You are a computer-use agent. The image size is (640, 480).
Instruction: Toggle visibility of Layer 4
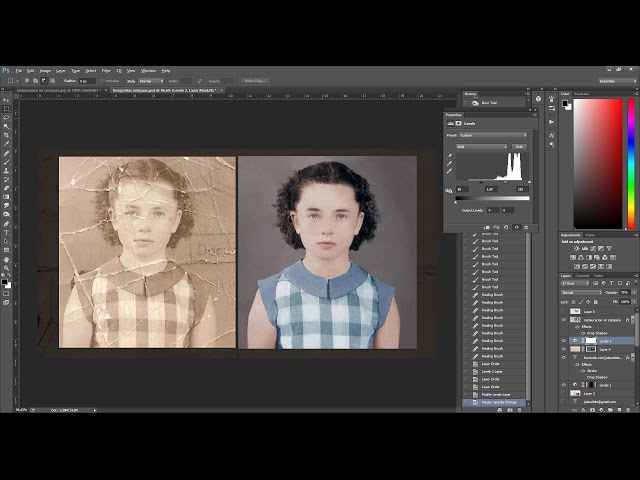click(565, 349)
